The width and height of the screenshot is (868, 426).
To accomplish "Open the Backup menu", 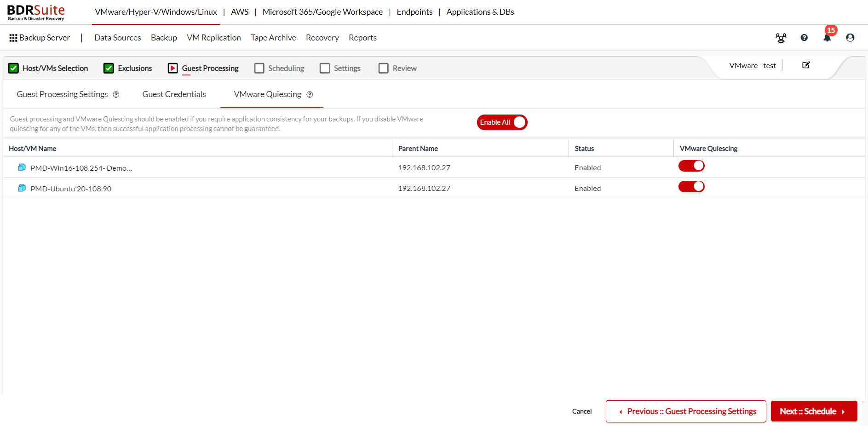I will click(164, 38).
